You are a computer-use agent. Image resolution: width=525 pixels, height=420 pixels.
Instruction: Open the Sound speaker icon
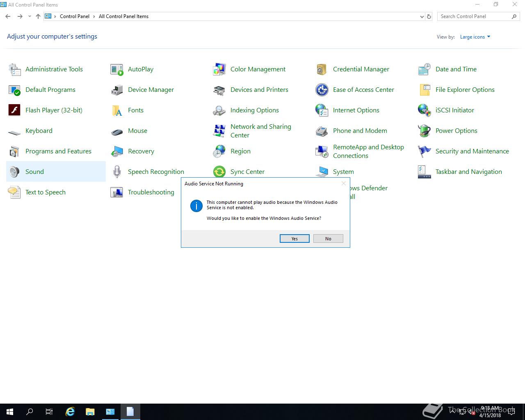tap(14, 172)
